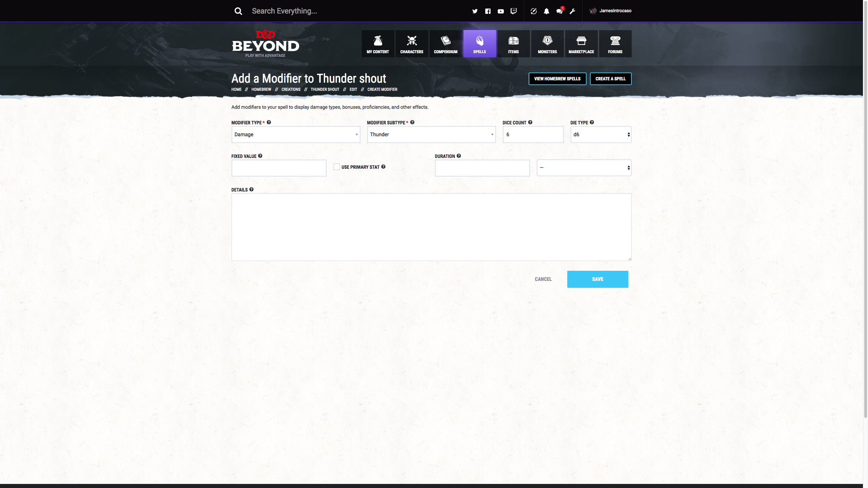Follow the Thunder Shout breadcrumb link
Viewport: 868px width, 488px height.
(325, 89)
